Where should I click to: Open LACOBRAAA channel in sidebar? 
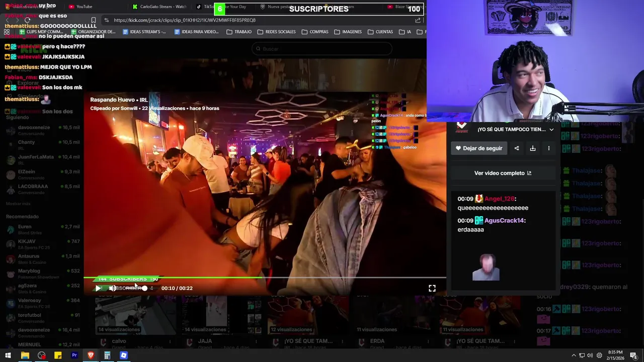coord(43,189)
